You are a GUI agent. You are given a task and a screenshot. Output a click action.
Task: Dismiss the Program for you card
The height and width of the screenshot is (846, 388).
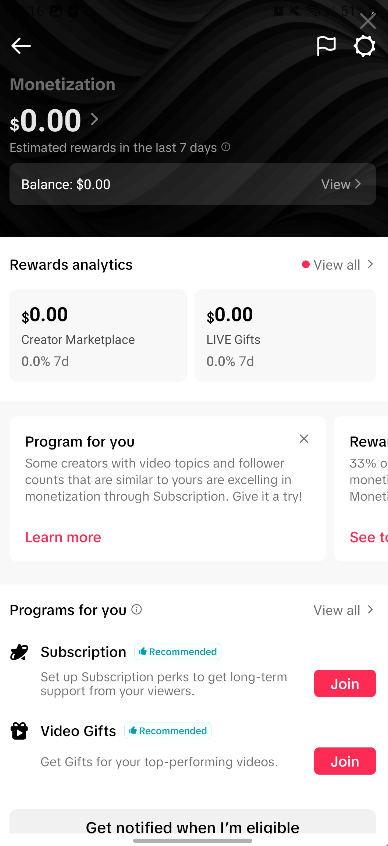[x=304, y=439]
